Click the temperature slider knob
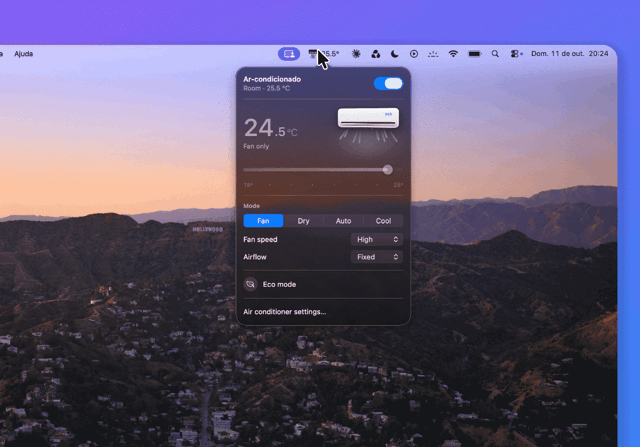Image resolution: width=640 pixels, height=447 pixels. click(388, 169)
